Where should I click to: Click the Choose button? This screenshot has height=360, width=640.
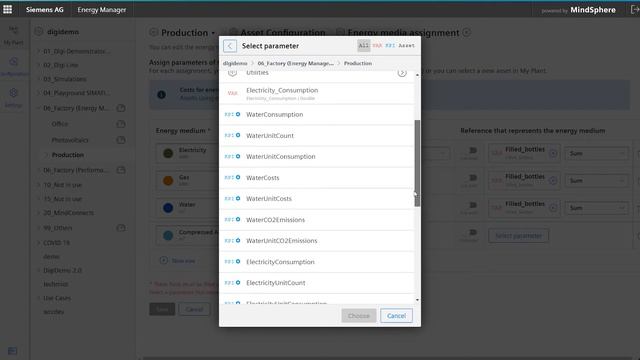(x=359, y=316)
